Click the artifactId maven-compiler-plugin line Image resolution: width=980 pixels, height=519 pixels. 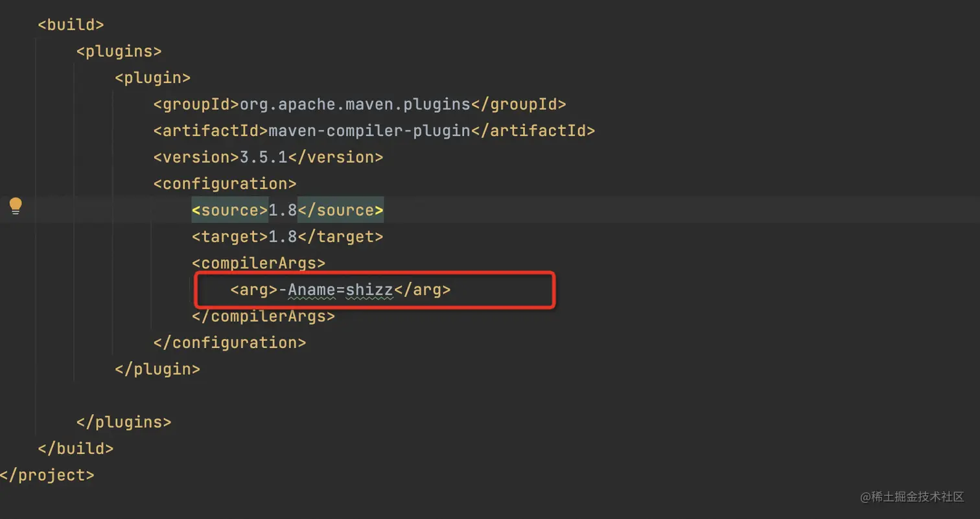point(374,131)
